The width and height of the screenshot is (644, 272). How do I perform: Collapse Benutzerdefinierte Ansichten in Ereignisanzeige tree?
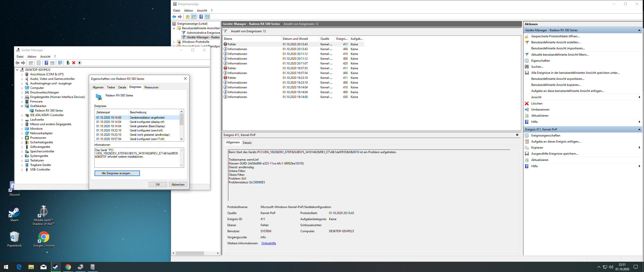pyautogui.click(x=174, y=28)
